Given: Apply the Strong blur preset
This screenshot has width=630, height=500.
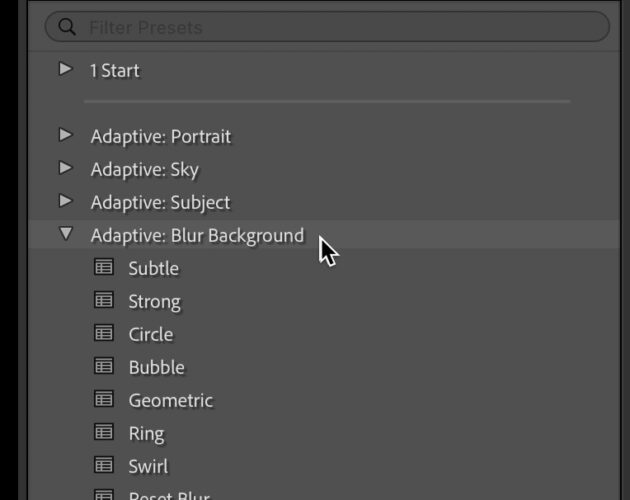Looking at the screenshot, I should coord(155,302).
